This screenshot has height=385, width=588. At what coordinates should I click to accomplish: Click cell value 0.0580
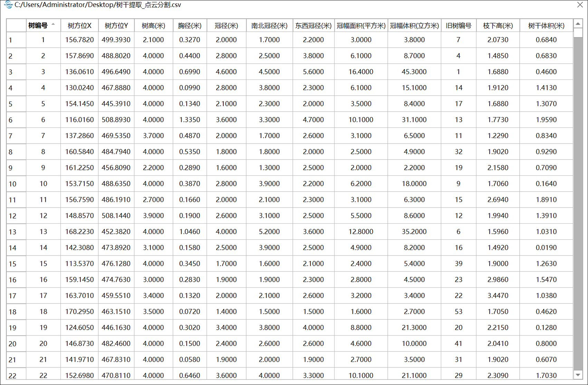(190, 360)
